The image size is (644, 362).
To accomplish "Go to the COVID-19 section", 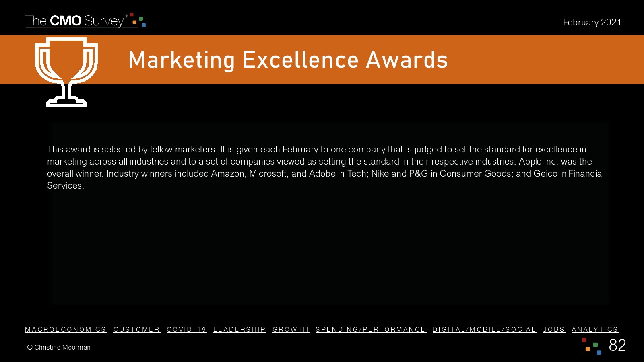I will [x=187, y=329].
